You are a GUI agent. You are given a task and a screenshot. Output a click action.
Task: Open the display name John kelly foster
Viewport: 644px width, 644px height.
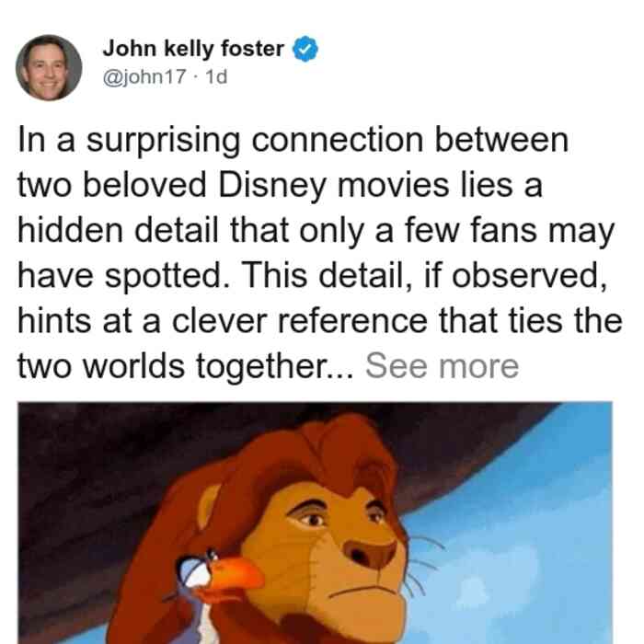[x=193, y=49]
